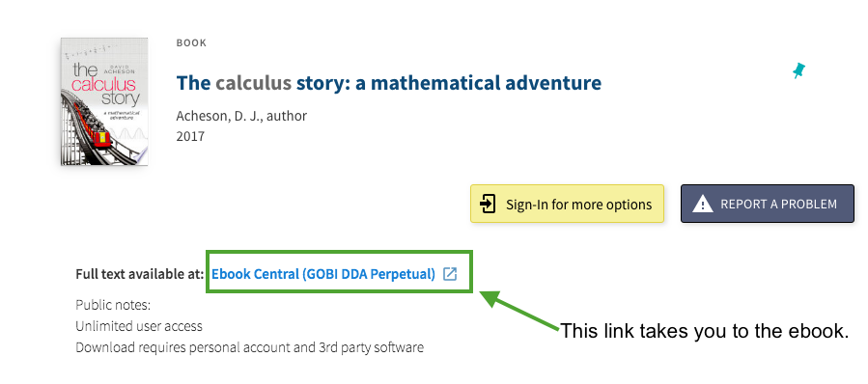Click the sign-in arrow icon on yellow button
The width and height of the screenshot is (868, 384).
pyautogui.click(x=488, y=204)
